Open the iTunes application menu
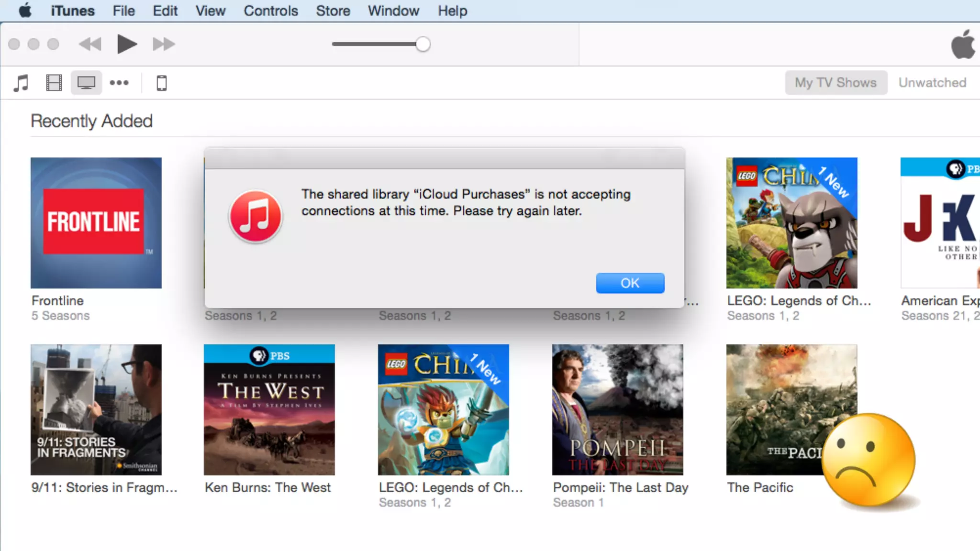The image size is (980, 551). (x=73, y=11)
